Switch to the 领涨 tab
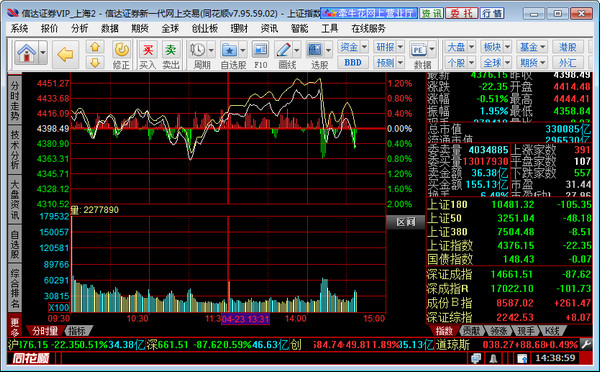This screenshot has height=372, width=600. point(499,331)
